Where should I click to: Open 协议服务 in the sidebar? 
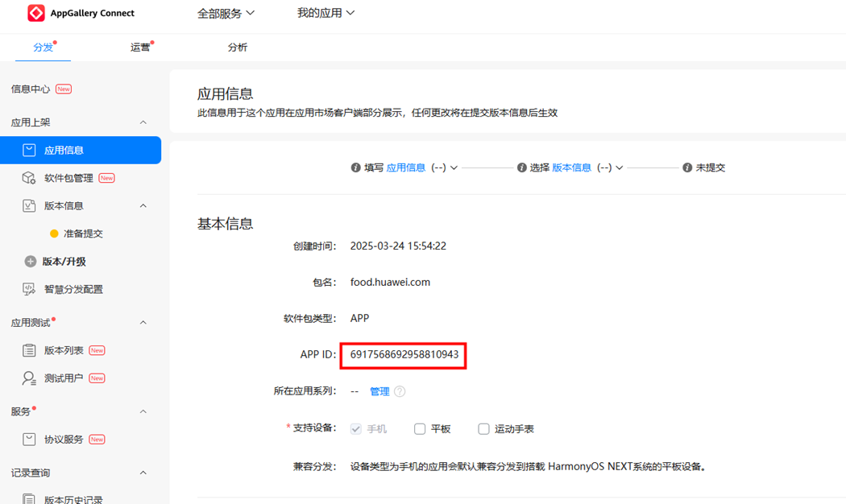point(64,440)
